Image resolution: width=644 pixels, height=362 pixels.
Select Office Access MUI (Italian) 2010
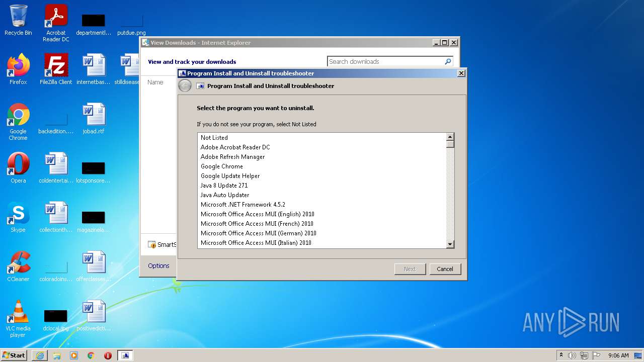coord(322,243)
